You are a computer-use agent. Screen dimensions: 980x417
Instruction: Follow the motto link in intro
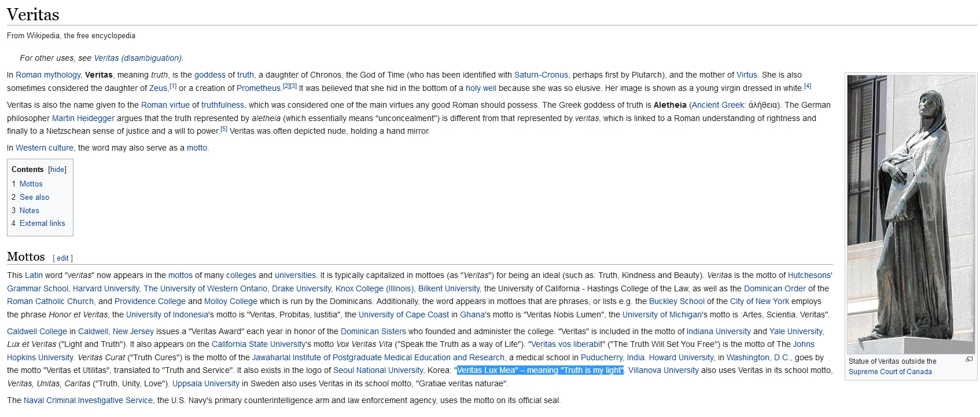pyautogui.click(x=197, y=148)
